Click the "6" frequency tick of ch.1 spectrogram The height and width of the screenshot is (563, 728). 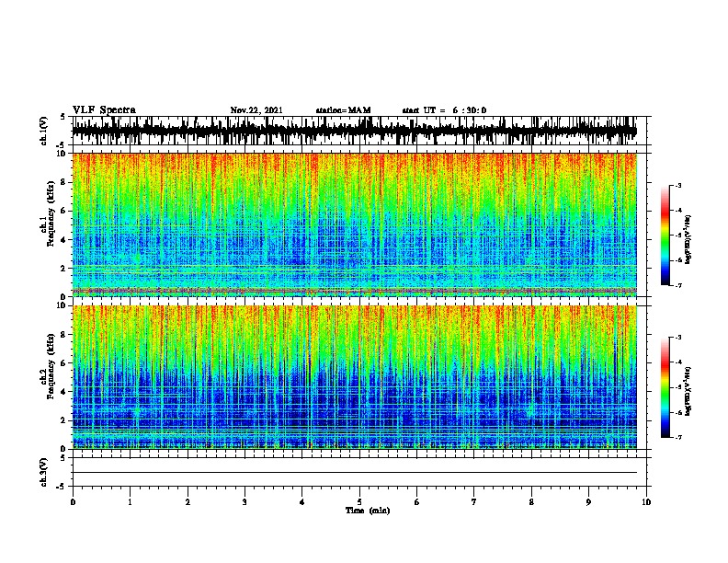click(63, 211)
